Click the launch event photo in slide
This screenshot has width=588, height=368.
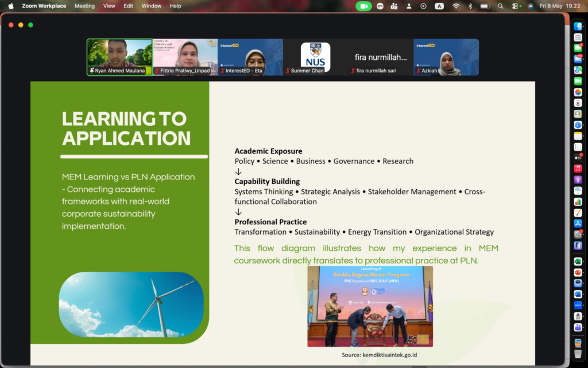[x=370, y=306]
